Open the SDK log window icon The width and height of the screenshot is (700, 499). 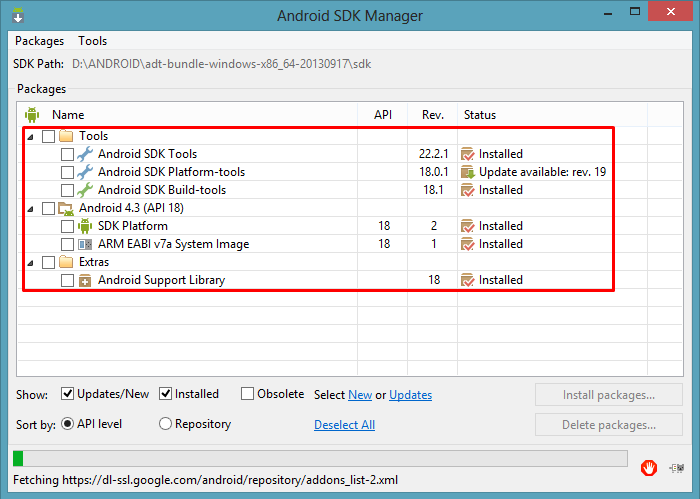pyautogui.click(x=677, y=468)
